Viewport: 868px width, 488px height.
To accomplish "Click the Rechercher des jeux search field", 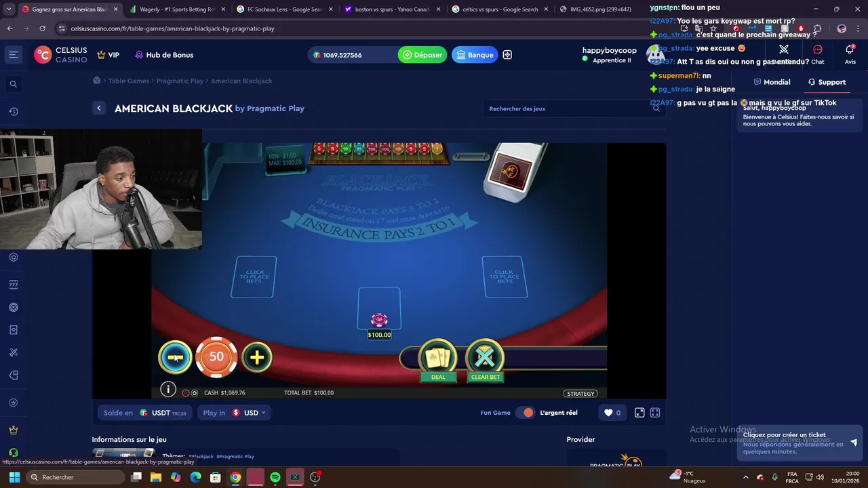I will (x=574, y=108).
